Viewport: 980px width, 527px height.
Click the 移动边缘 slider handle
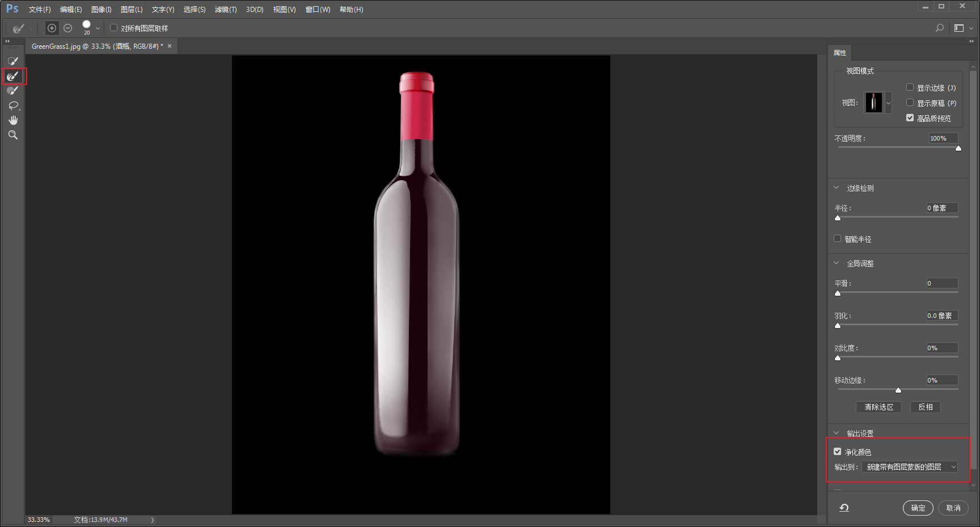point(898,390)
